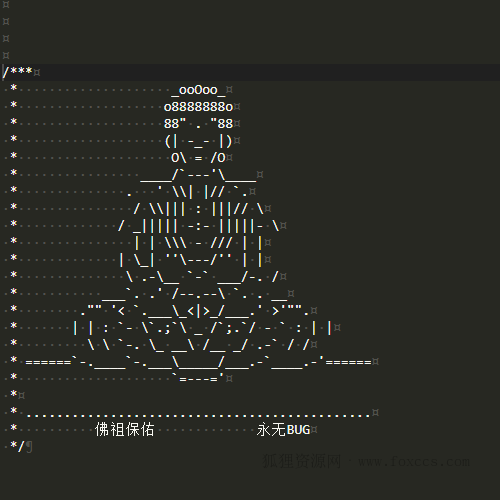Click the (| -_- |) face line

(x=198, y=141)
